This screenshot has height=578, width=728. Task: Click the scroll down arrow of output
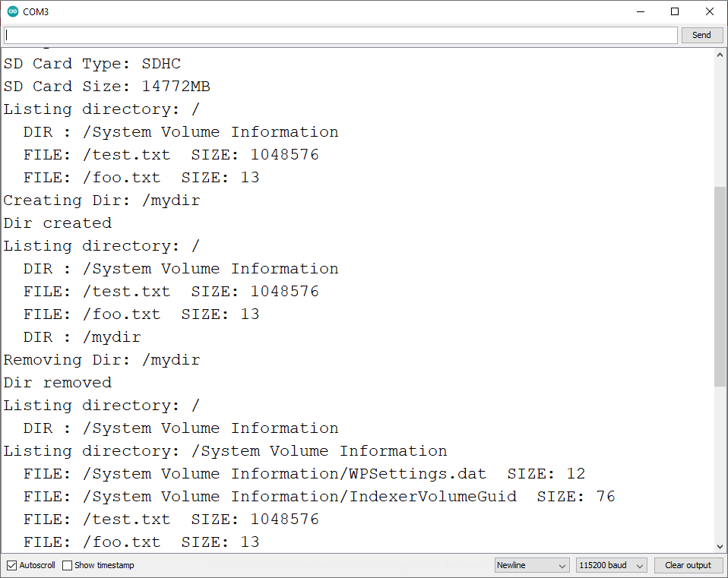(x=720, y=546)
